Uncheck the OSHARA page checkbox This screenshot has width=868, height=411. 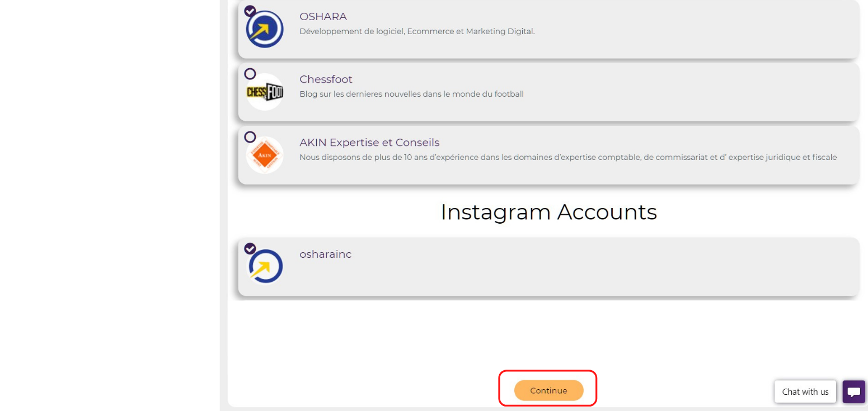tap(250, 11)
